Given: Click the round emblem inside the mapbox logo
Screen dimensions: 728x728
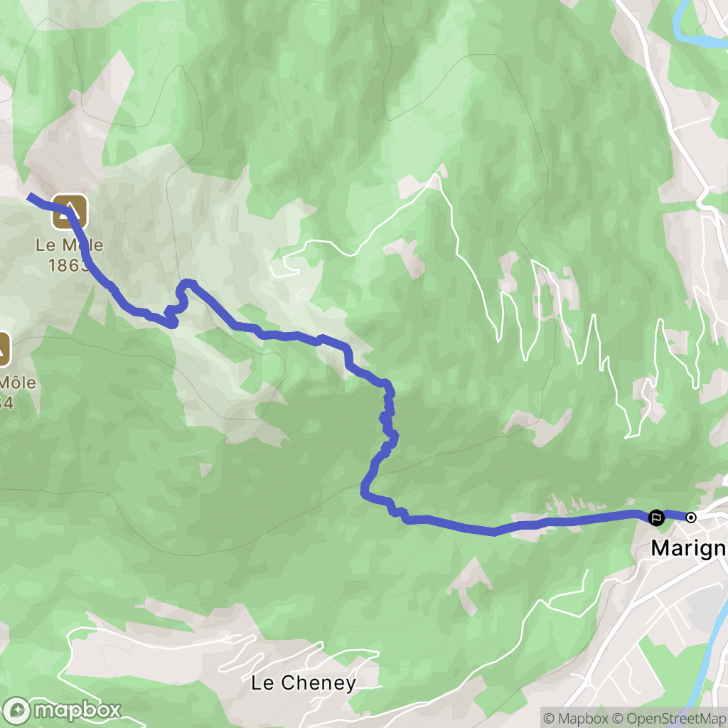Looking at the screenshot, I should click(17, 710).
